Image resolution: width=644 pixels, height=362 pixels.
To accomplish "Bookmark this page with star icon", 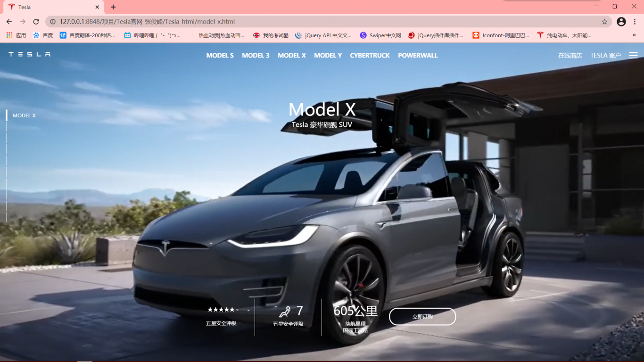I will click(604, 22).
